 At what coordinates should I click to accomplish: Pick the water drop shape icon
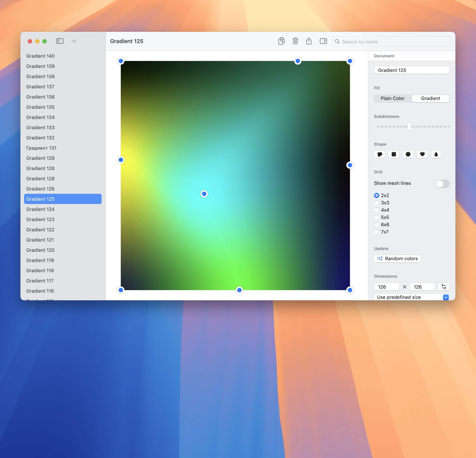[436, 154]
